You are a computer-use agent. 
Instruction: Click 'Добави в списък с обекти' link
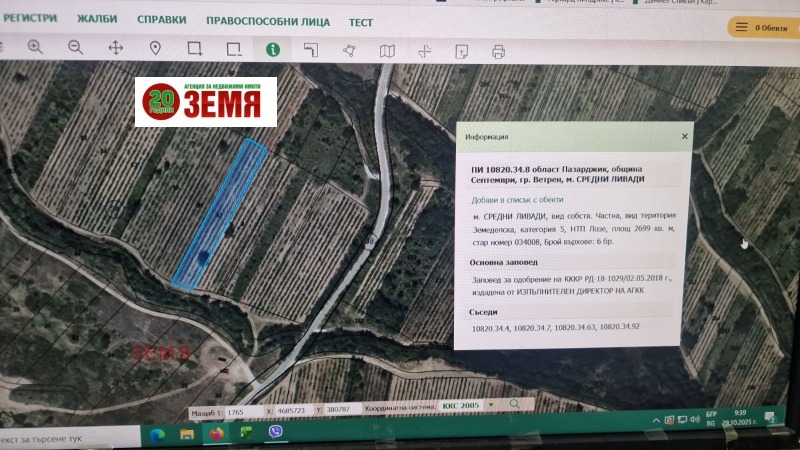[x=517, y=199]
